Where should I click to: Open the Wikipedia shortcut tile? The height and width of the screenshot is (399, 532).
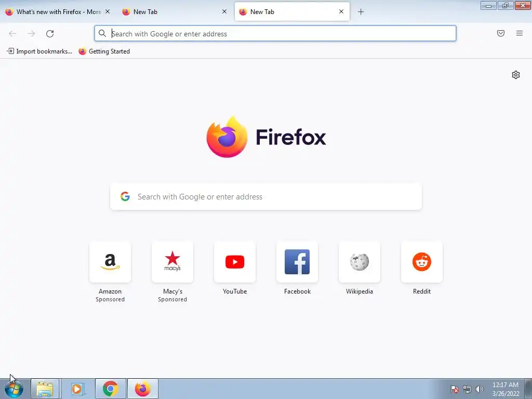click(360, 262)
